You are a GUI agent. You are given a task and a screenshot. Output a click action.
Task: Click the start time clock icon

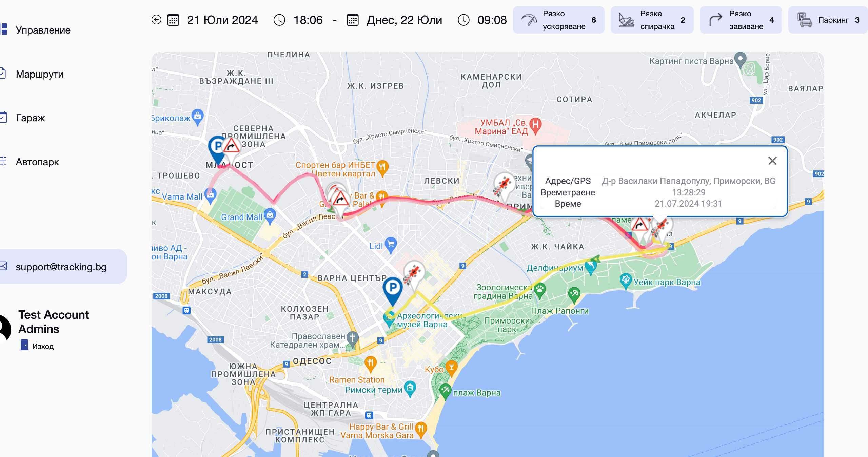279,20
